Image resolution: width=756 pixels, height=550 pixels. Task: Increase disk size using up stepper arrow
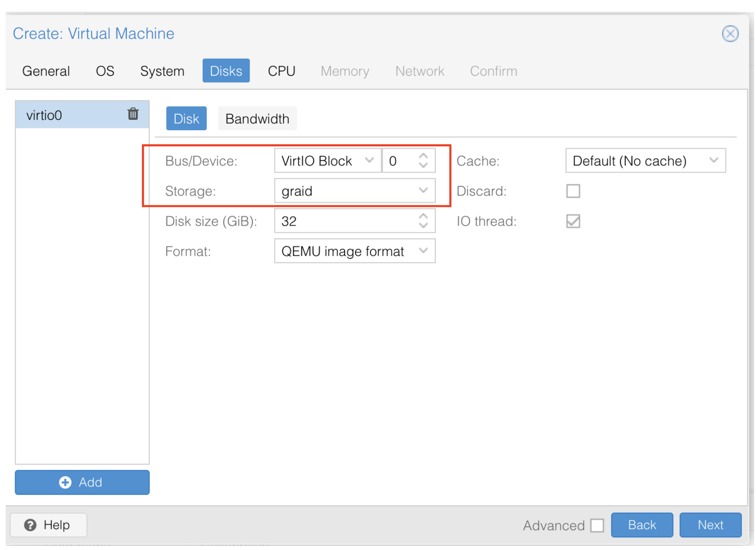[x=423, y=216]
